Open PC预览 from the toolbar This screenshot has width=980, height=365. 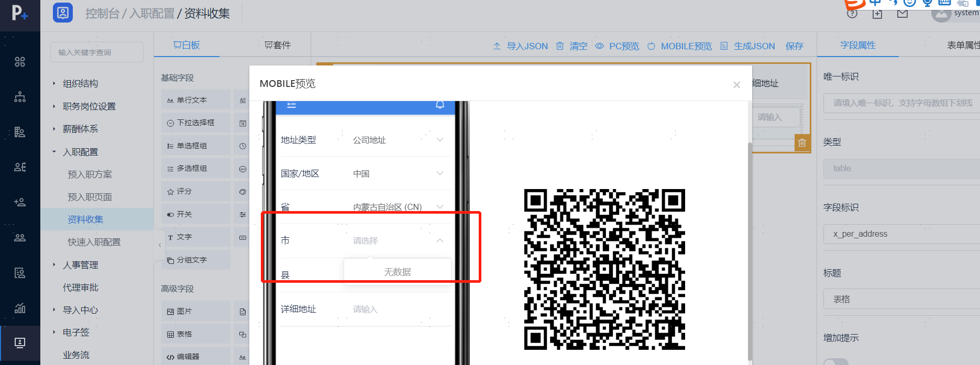click(618, 46)
